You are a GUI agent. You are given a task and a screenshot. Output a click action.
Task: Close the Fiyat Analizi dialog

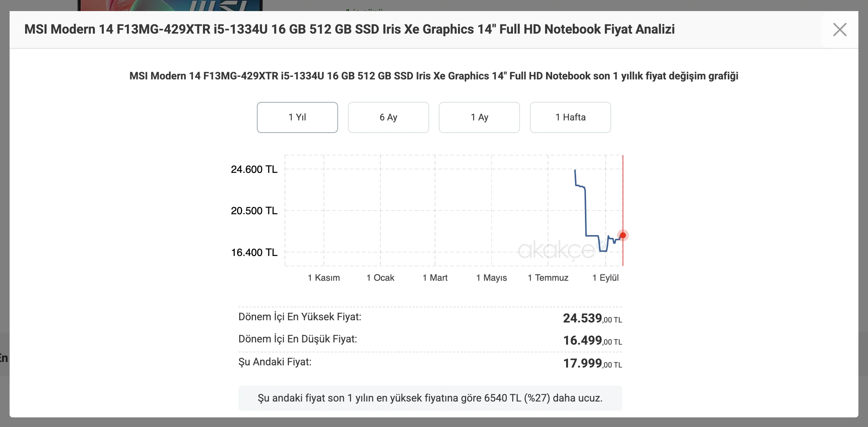pos(840,30)
